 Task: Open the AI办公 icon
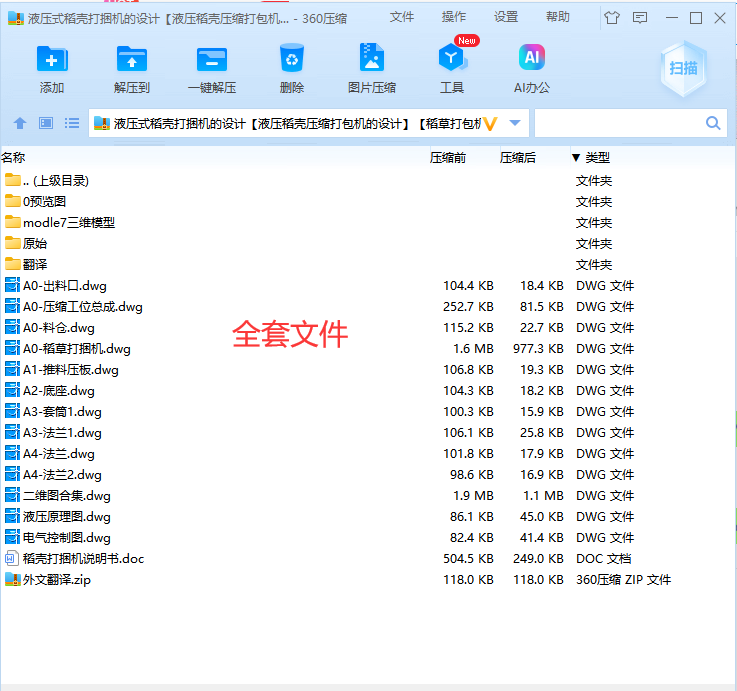pos(532,57)
